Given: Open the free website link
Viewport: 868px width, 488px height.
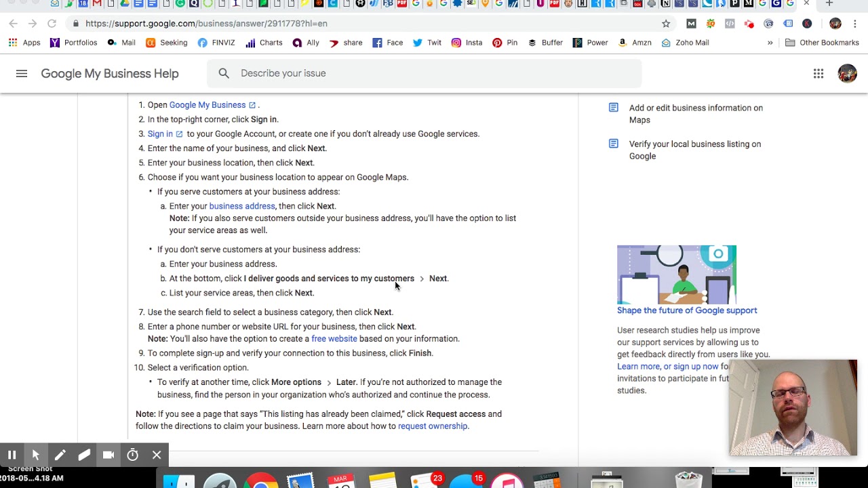Looking at the screenshot, I should (x=334, y=339).
